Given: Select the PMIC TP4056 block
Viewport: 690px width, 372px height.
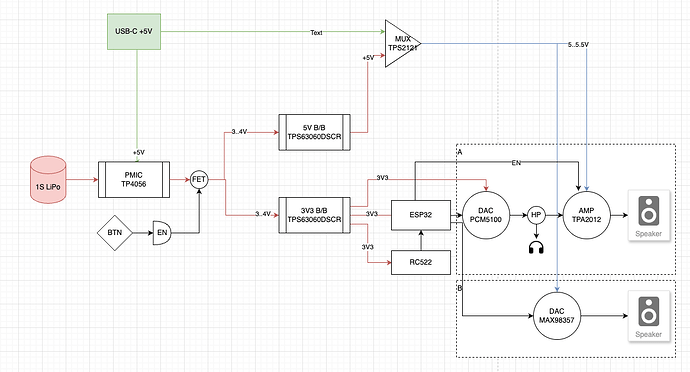Looking at the screenshot, I should [134, 180].
